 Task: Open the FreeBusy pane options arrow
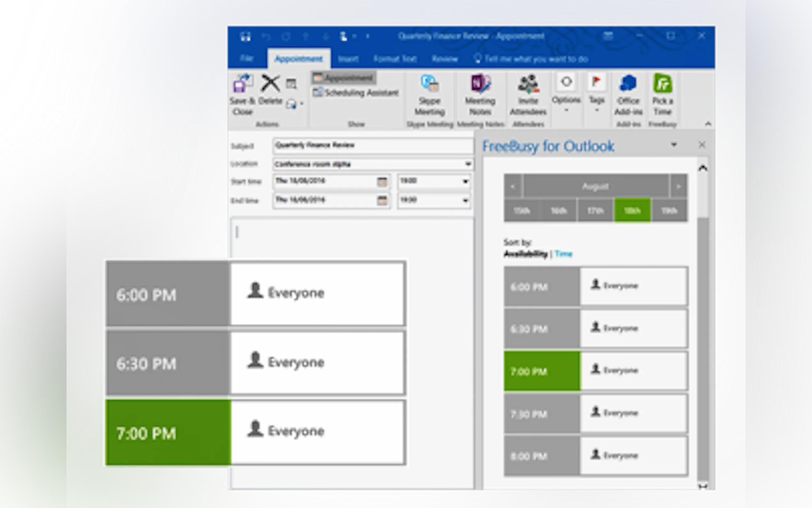(674, 145)
